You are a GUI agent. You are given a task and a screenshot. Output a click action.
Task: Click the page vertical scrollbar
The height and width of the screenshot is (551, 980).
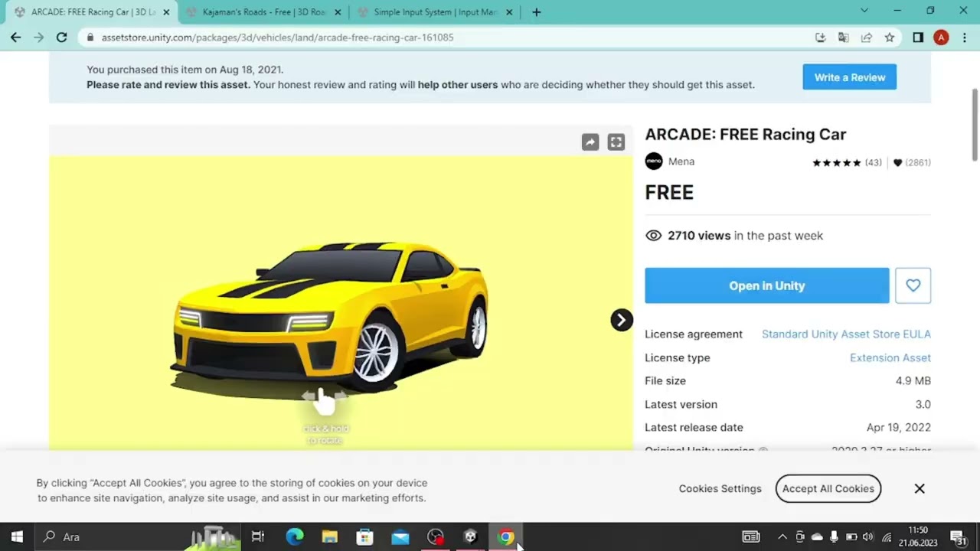pos(974,125)
